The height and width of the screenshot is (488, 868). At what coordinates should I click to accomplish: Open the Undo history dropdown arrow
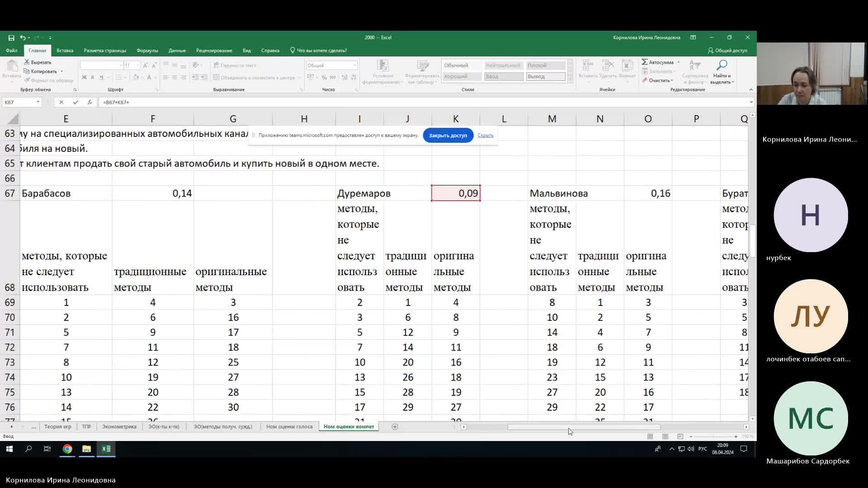pos(28,38)
